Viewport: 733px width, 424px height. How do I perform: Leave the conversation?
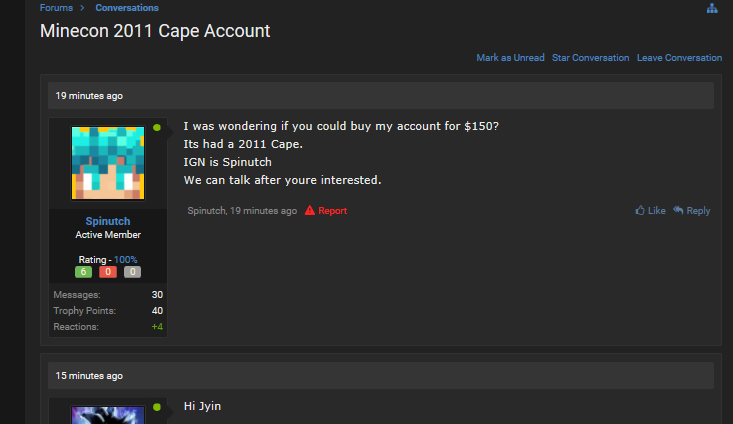(x=679, y=58)
